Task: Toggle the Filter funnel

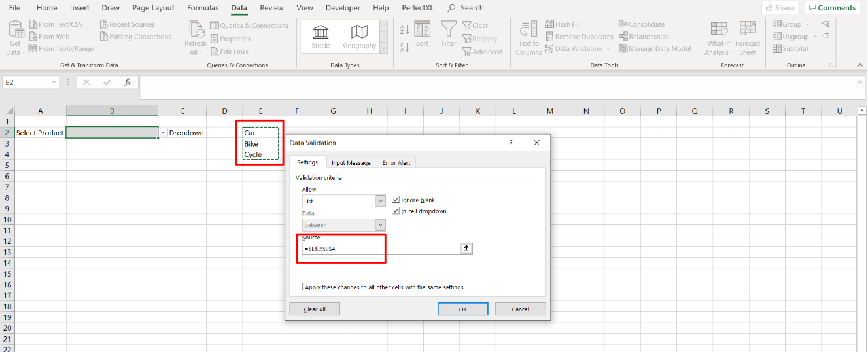Action: (449, 35)
